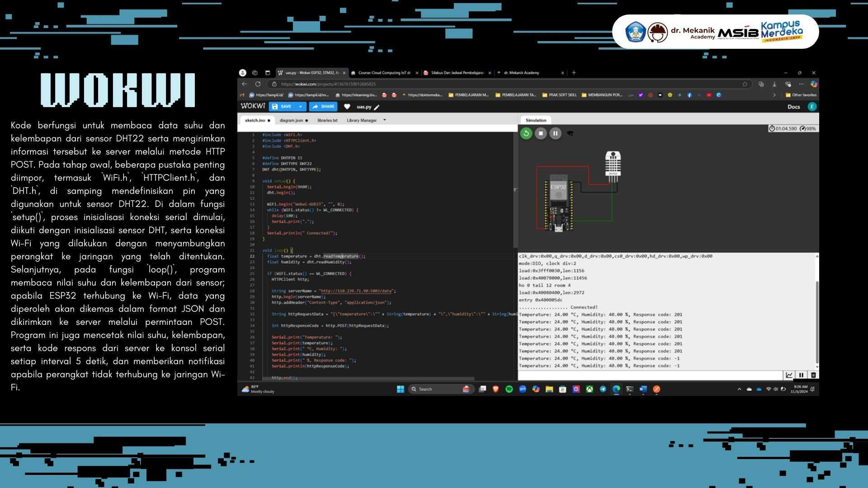This screenshot has height=488, width=868.
Task: Switch to the sketch.ino tab
Action: point(257,120)
